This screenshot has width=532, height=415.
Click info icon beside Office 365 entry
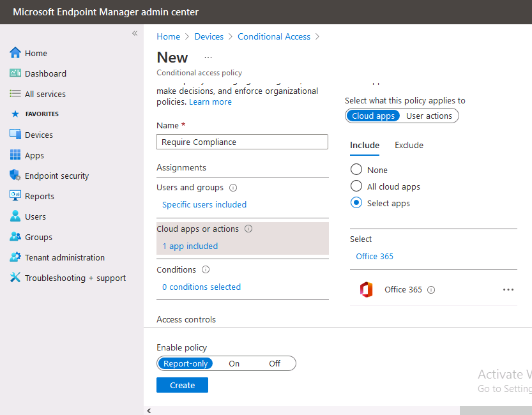431,290
